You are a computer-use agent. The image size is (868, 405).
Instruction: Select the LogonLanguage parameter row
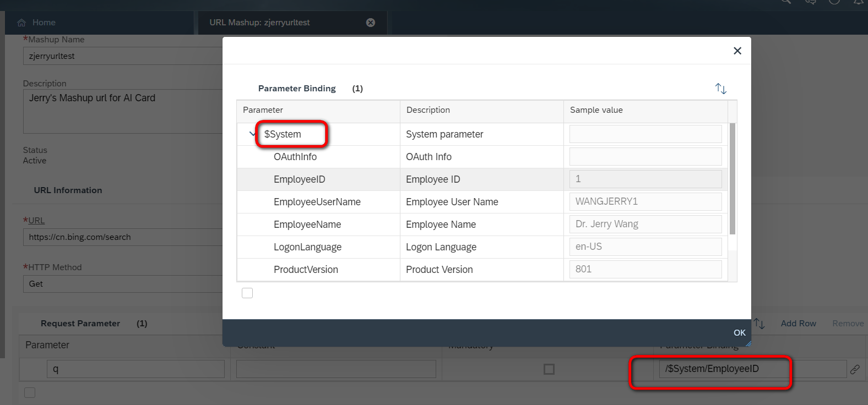(482, 247)
